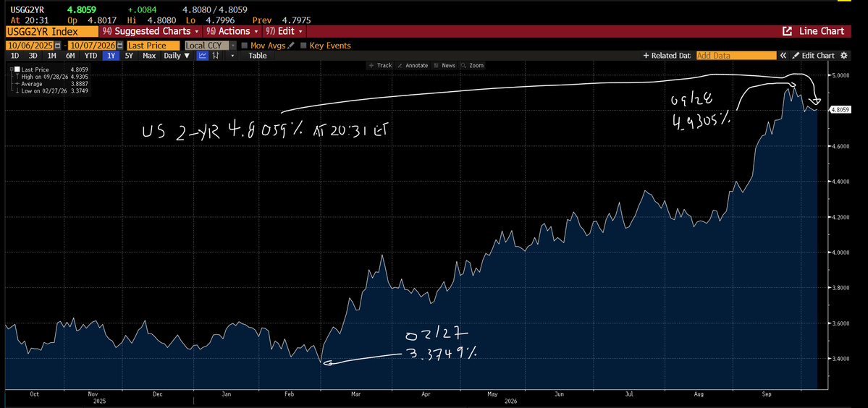This screenshot has width=868, height=408.
Task: Enable the Mov Avgs checkbox
Action: point(244,46)
